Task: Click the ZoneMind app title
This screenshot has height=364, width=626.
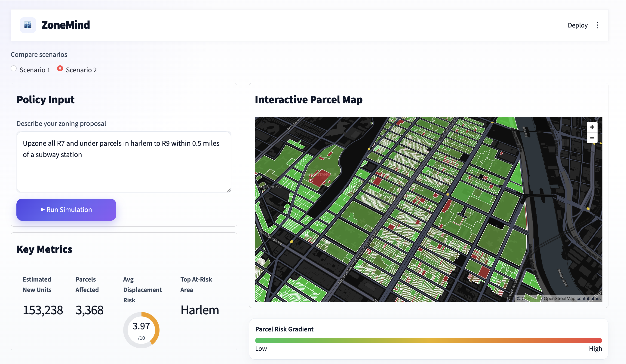Action: coord(66,25)
